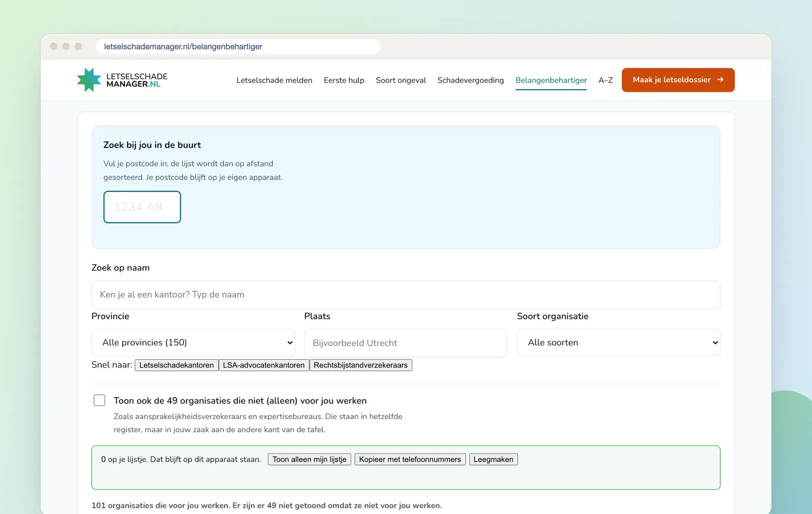
Task: Open Schadevergoeding in the navigation
Action: [x=470, y=80]
